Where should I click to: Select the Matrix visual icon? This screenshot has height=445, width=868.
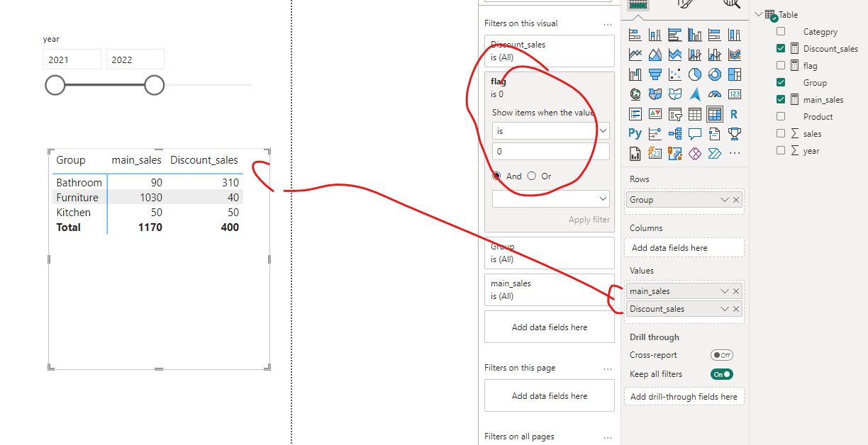(715, 114)
